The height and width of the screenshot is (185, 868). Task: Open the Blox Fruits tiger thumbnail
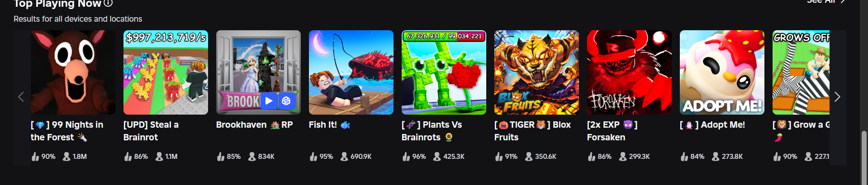536,72
